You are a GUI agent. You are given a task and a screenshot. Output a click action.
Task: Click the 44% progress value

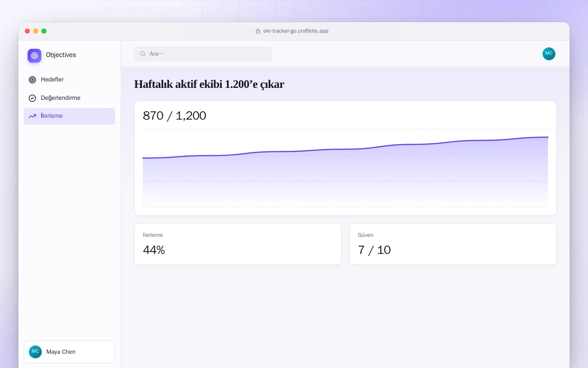click(x=154, y=250)
